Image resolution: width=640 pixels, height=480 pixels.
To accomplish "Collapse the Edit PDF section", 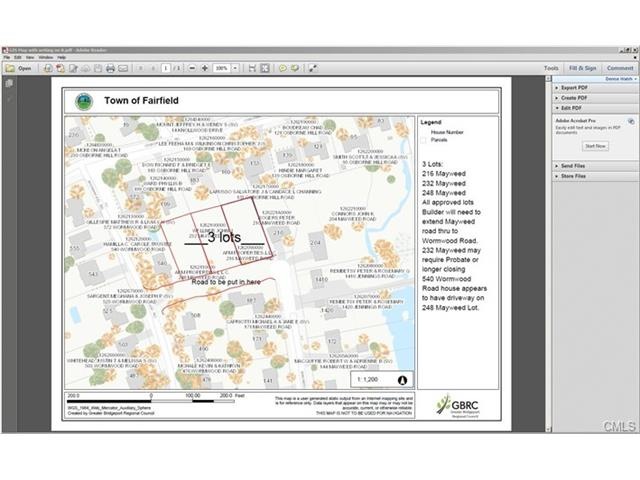I will coord(571,108).
